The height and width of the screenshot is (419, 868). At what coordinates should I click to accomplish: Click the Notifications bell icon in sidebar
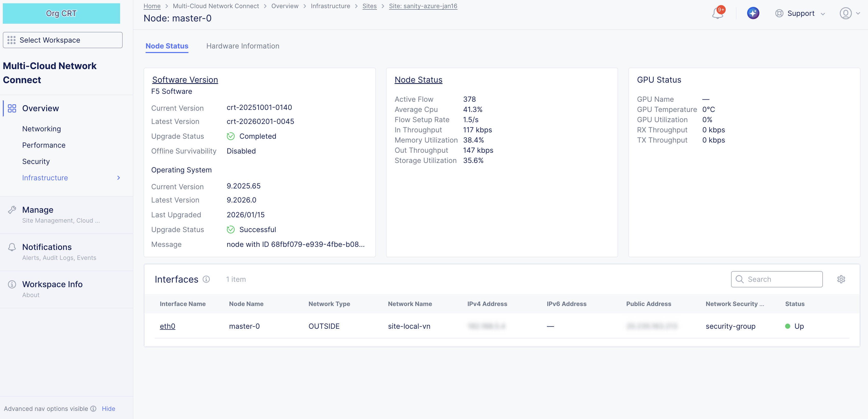[12, 247]
